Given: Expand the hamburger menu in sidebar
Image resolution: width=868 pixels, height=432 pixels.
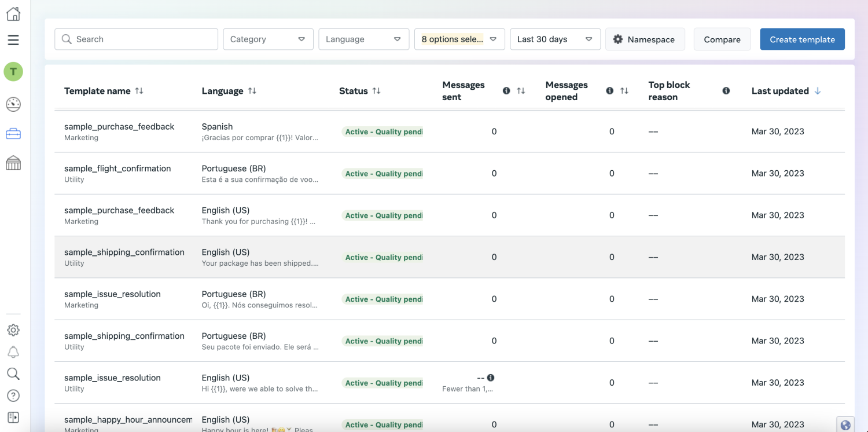Looking at the screenshot, I should point(13,40).
